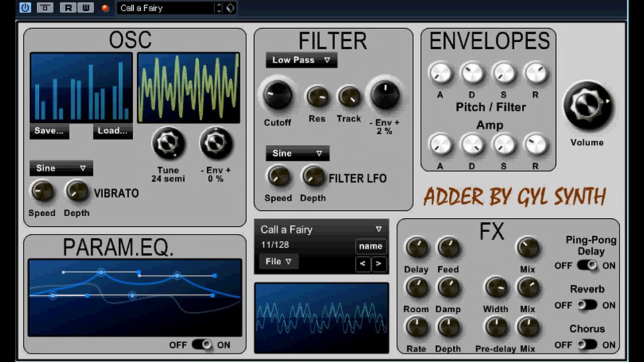Screen dimensions: 644x362
Task: Click the Load... button in OSC
Action: pyautogui.click(x=112, y=131)
